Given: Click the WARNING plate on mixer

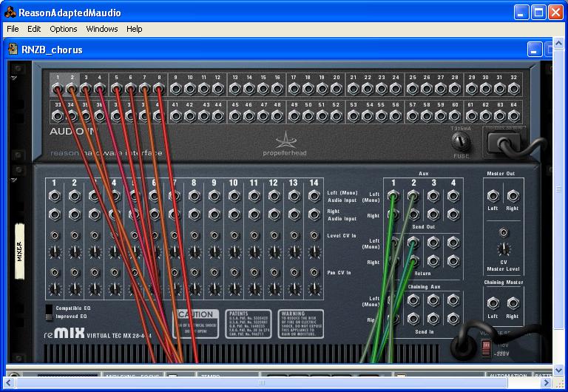Looking at the screenshot, I should point(301,324).
